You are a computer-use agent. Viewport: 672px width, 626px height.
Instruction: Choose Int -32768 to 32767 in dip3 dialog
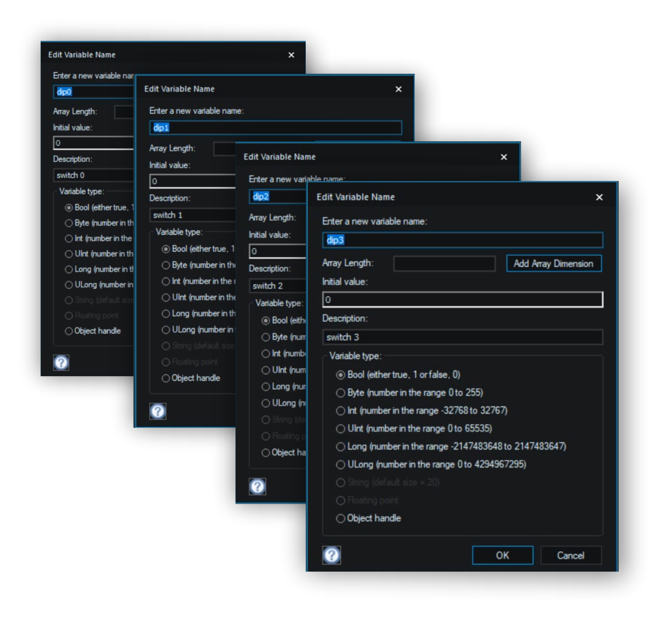tap(422, 411)
